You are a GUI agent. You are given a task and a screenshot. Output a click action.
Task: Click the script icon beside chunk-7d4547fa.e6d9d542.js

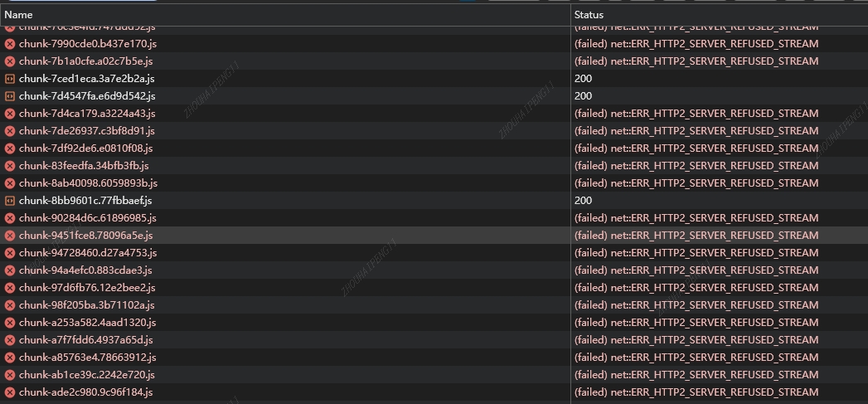coord(9,96)
